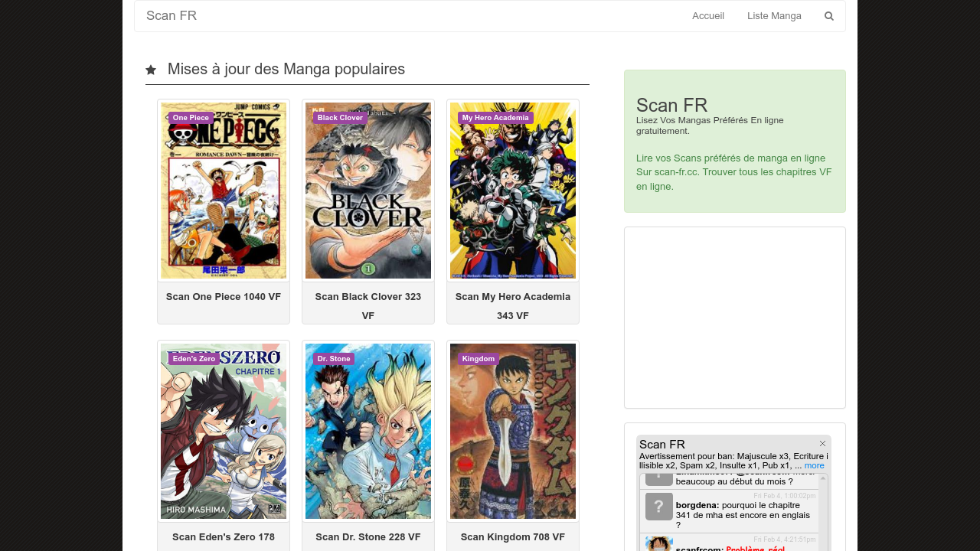Open the Liste Manga menu
Screen dimensions: 980x551
(x=774, y=16)
